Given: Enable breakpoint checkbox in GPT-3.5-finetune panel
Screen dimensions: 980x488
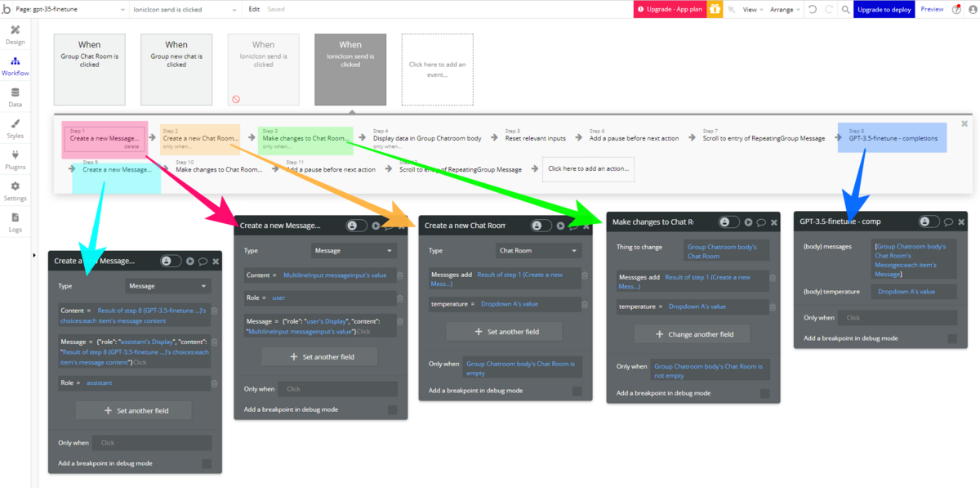Looking at the screenshot, I should 952,338.
